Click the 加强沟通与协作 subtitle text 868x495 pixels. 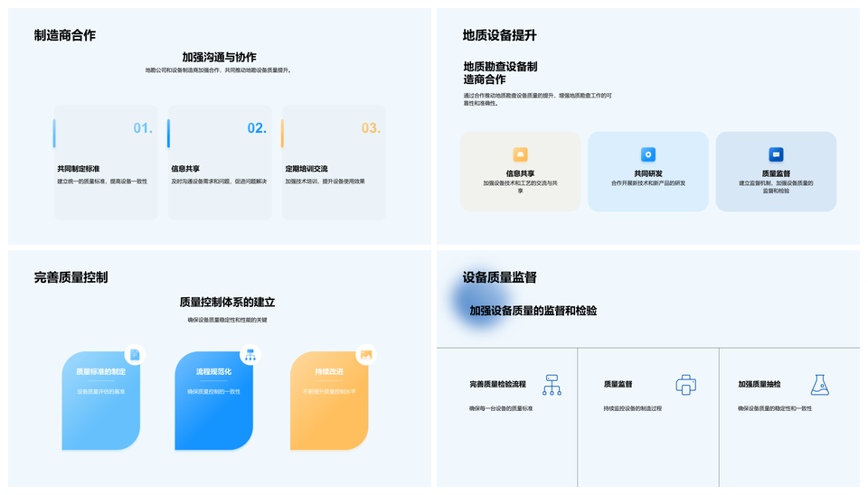pos(219,57)
